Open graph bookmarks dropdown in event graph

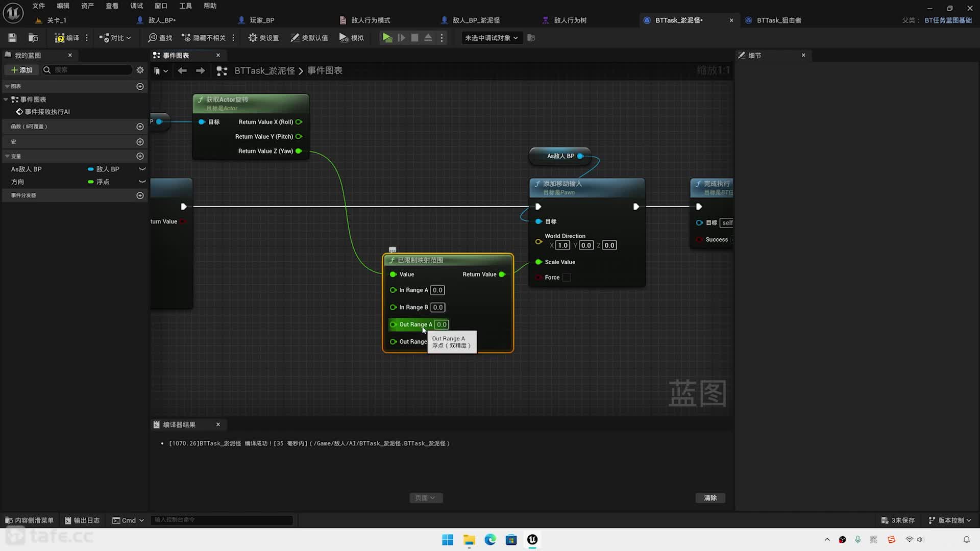pos(161,71)
